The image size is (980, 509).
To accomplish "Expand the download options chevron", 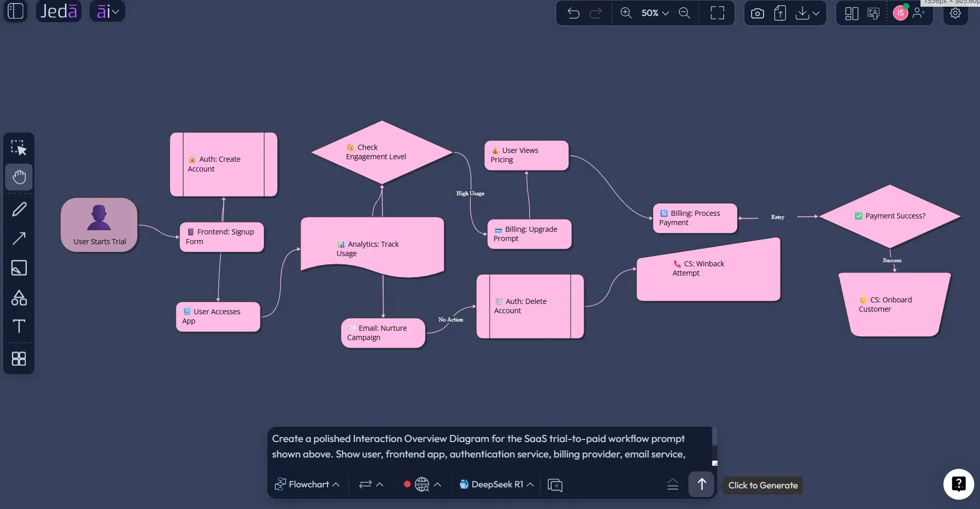I will coord(816,13).
